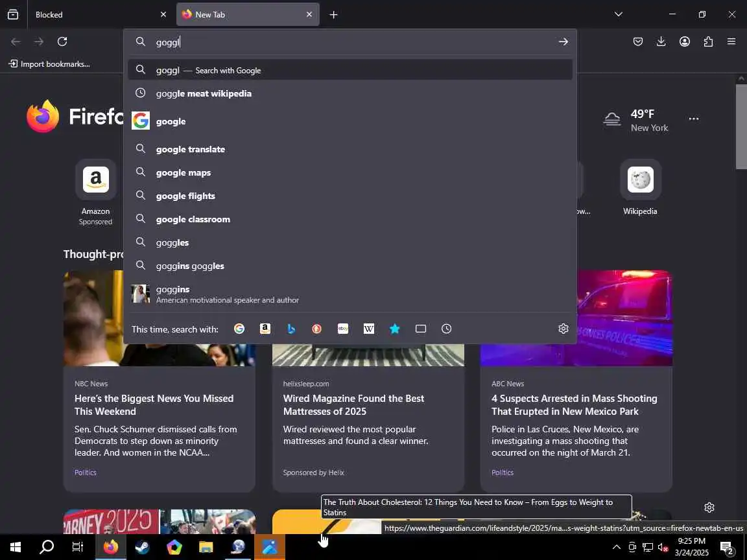Image resolution: width=747 pixels, height=560 pixels.
Task: Close the Blocked tab
Action: click(163, 14)
